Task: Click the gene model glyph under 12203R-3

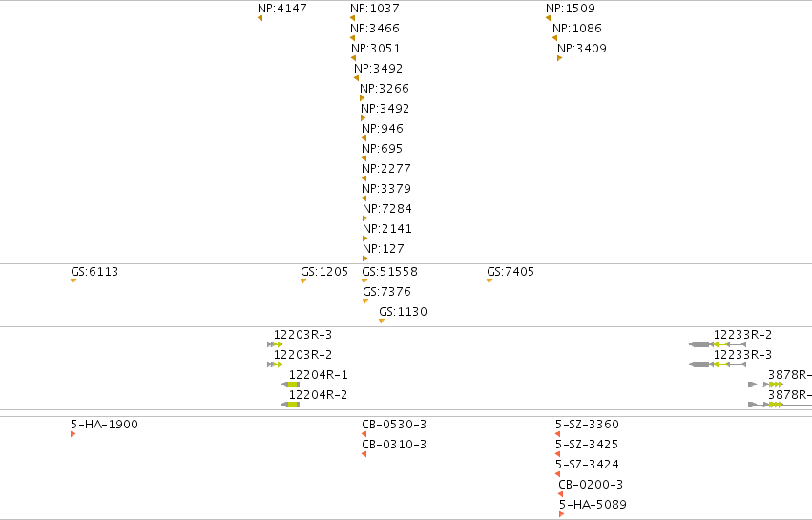Action: 275,344
